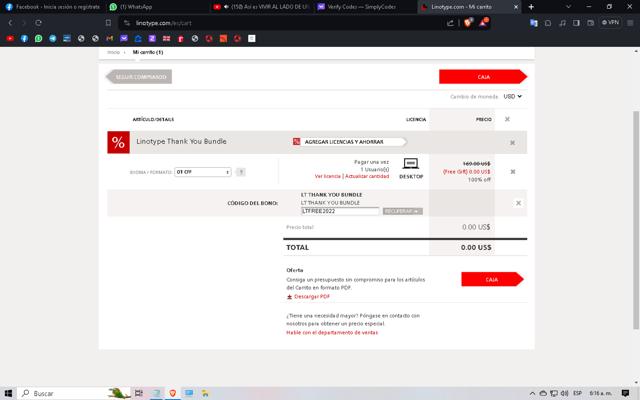Click the Brave browser taskbar icon
Image resolution: width=640 pixels, height=400 pixels.
(173, 393)
